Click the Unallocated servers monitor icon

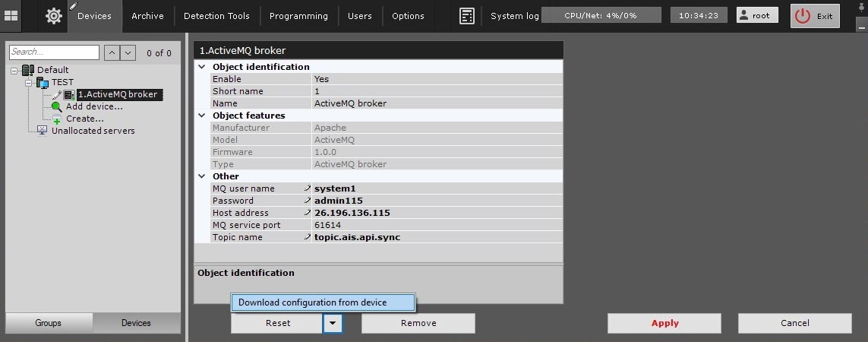[x=43, y=131]
